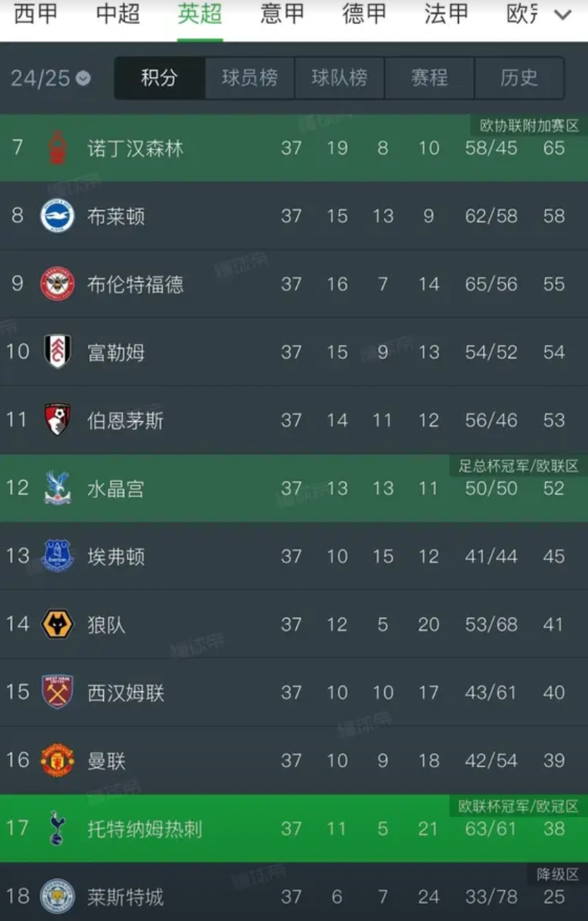Tap the Manchester United badge

click(x=57, y=760)
